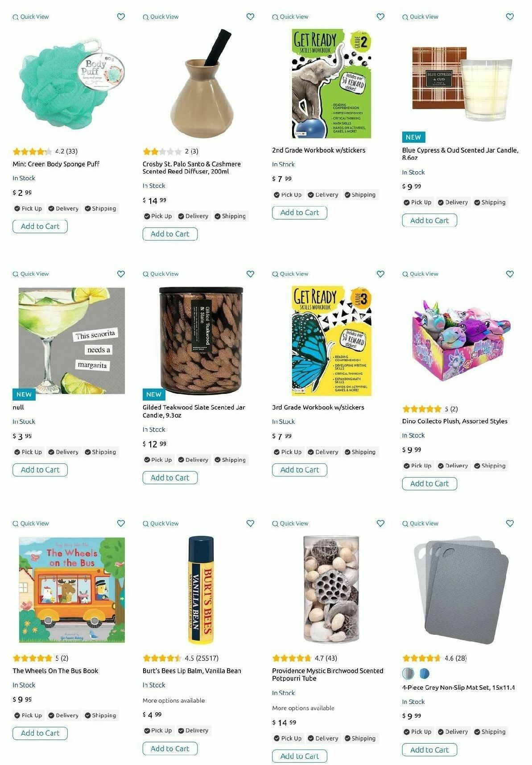Open Gilded Teakwood Slate Scented Jar Candle link

[194, 411]
